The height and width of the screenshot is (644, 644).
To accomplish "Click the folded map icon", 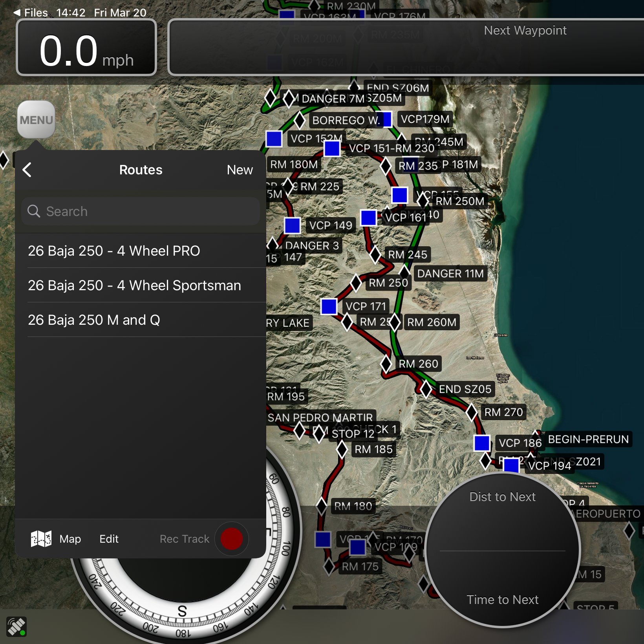I will pos(41,539).
